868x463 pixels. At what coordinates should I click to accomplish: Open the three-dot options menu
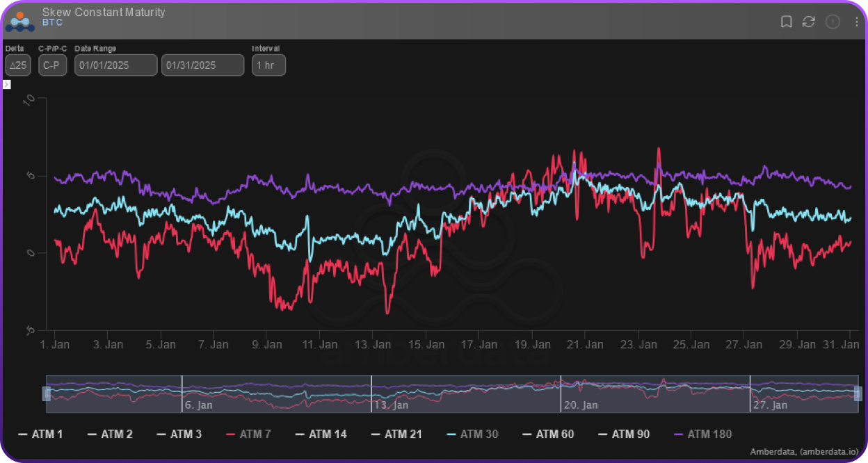coord(856,22)
